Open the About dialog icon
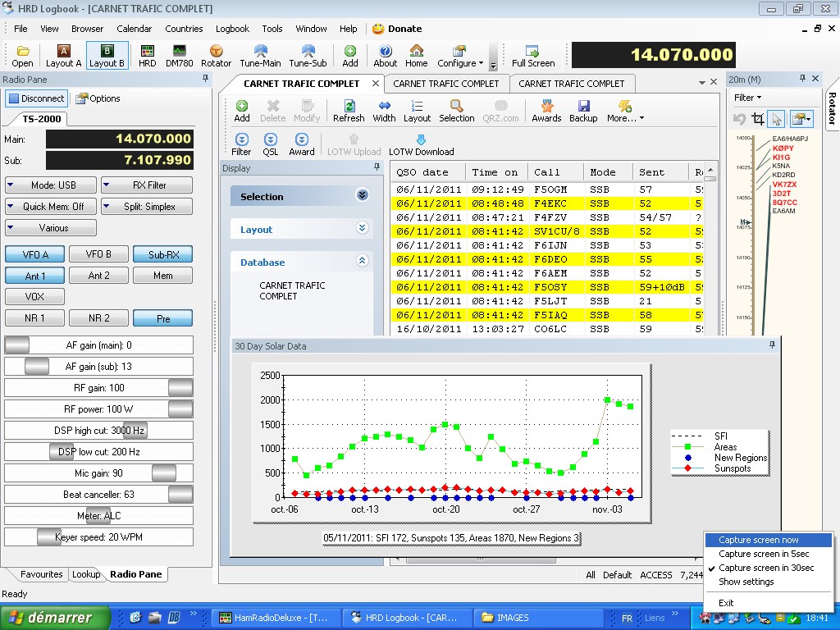 [x=386, y=56]
